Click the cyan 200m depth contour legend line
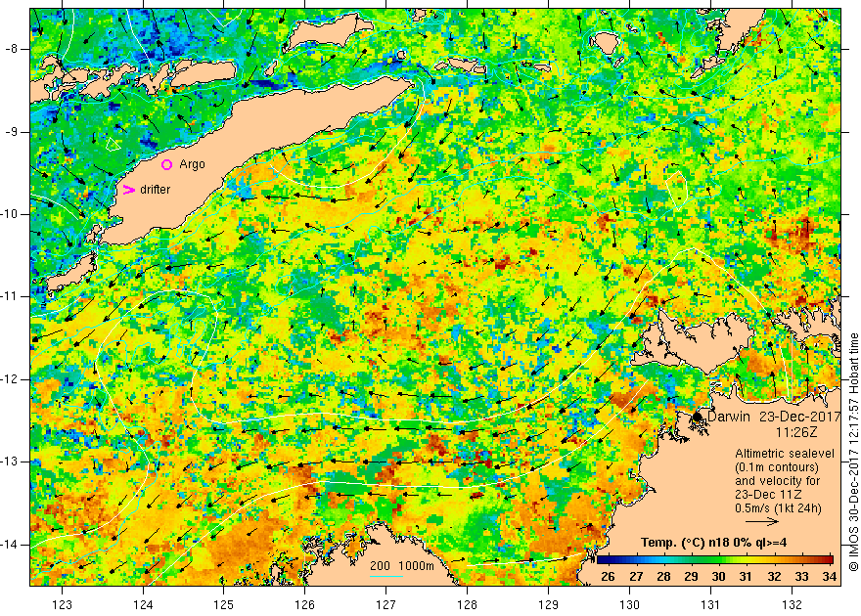This screenshot has height=616, width=861. [x=386, y=575]
